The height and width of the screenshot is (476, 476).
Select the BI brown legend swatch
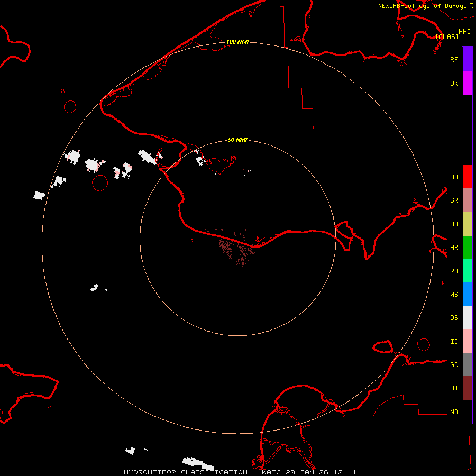point(467,388)
